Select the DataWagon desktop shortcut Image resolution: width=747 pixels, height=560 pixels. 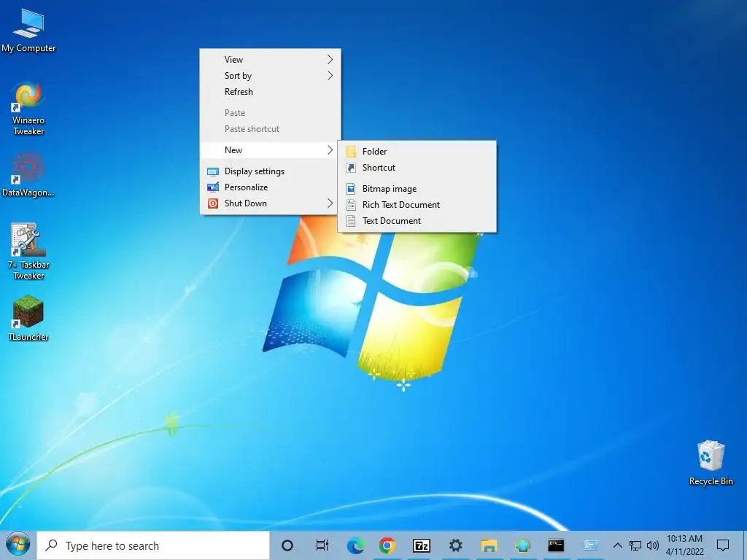(28, 175)
